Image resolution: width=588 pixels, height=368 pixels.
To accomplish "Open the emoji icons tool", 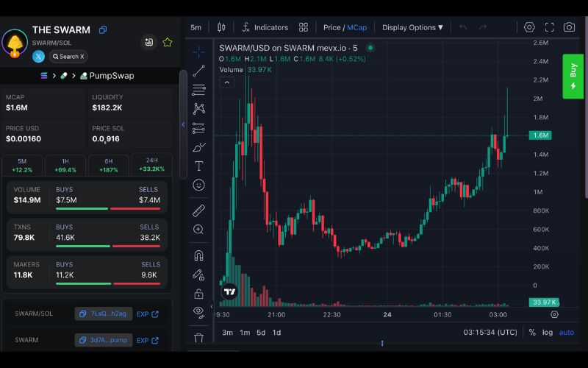I will (198, 185).
